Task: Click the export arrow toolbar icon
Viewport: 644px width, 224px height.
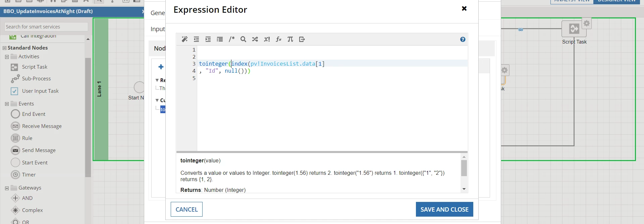Action: pyautogui.click(x=302, y=40)
